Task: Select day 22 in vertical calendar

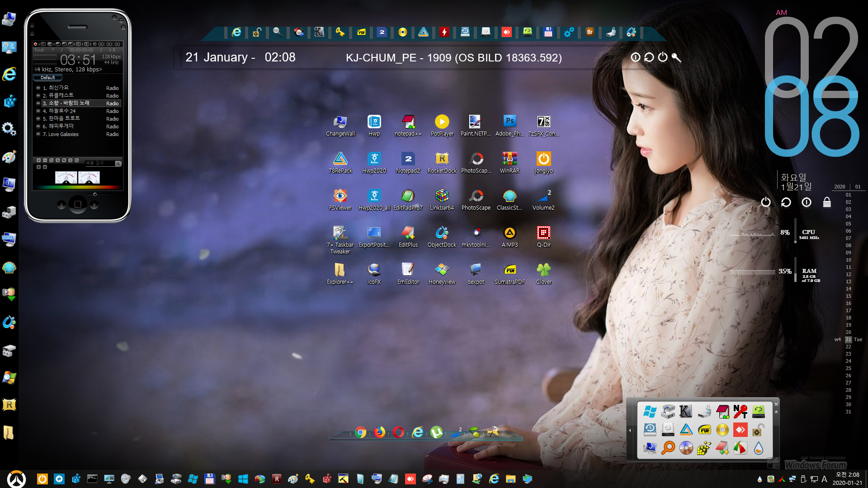Action: (x=848, y=347)
